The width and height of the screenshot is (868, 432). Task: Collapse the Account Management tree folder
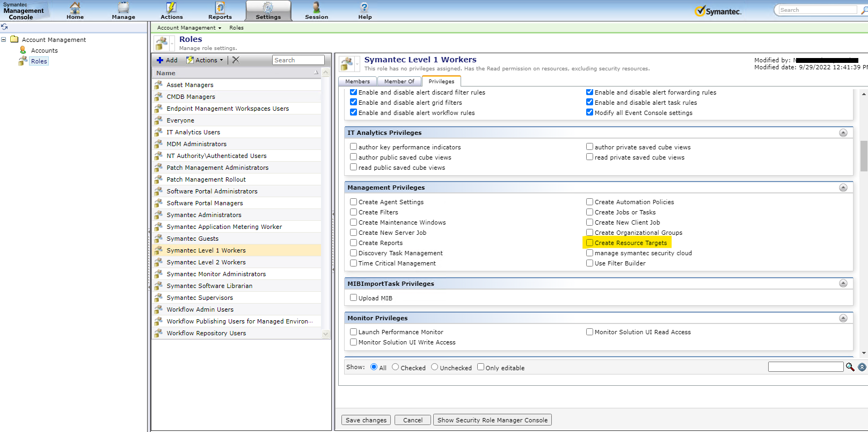[4, 39]
